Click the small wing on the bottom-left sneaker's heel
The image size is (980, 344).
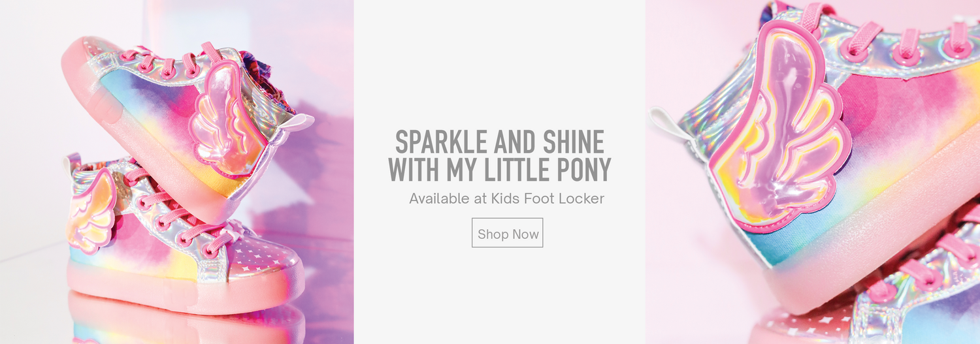click(90, 210)
